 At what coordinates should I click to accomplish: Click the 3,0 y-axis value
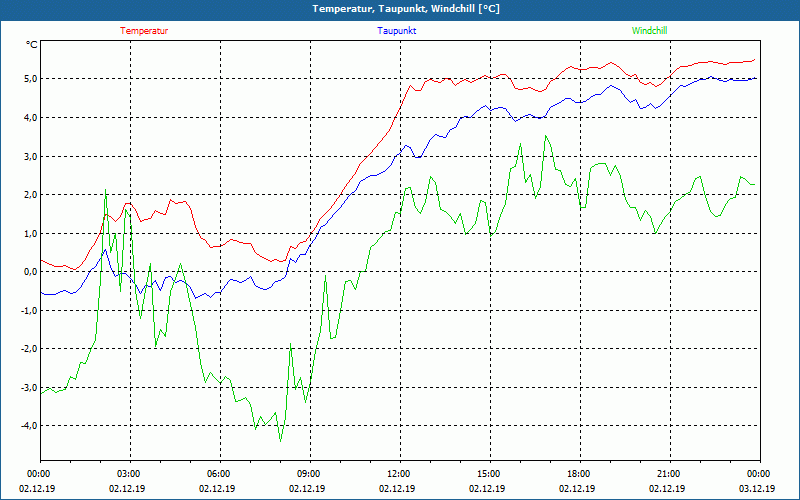[x=30, y=156]
